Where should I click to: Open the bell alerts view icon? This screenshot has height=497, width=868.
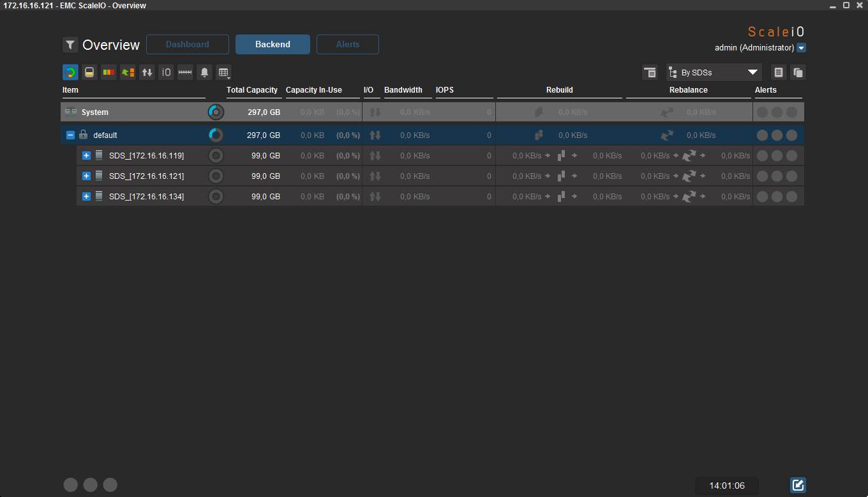tap(204, 72)
